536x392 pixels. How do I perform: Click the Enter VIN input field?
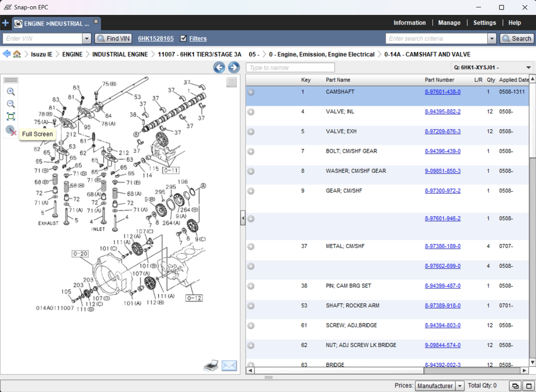coord(42,39)
